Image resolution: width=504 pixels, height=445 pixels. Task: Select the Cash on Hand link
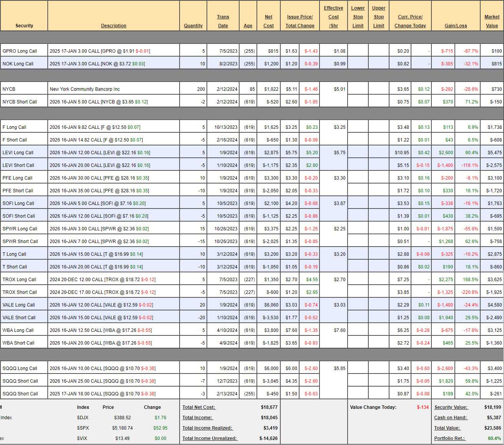click(x=451, y=418)
